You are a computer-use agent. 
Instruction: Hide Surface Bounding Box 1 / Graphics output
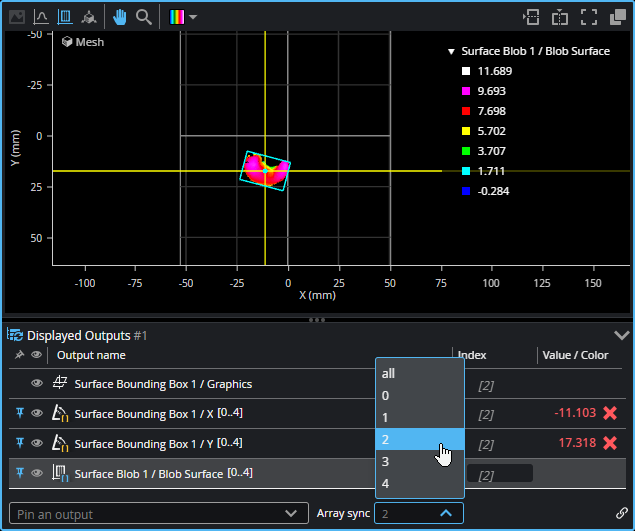coord(37,384)
